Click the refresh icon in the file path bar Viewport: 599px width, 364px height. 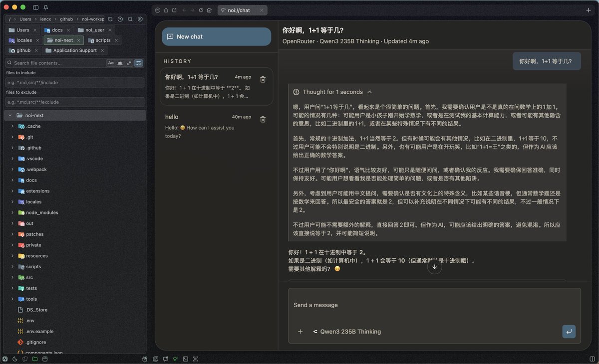(110, 19)
